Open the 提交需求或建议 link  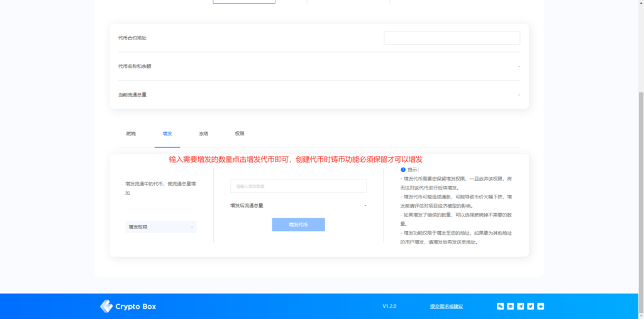pyautogui.click(x=447, y=306)
